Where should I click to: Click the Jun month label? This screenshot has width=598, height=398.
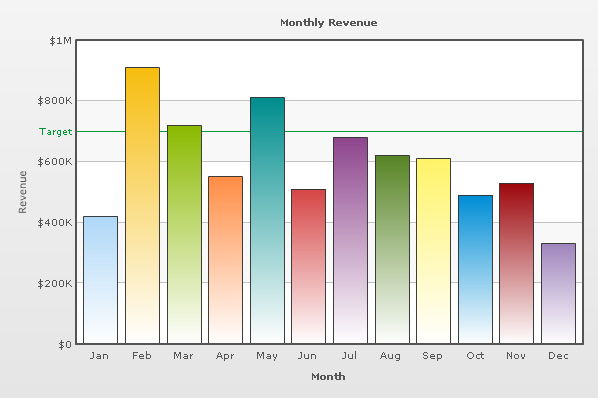[307, 356]
